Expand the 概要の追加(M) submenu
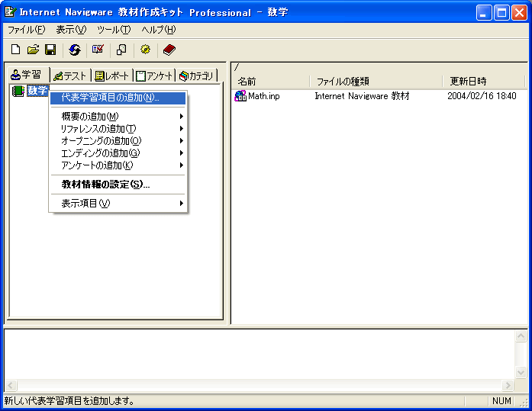The height and width of the screenshot is (411, 532). pyautogui.click(x=118, y=116)
